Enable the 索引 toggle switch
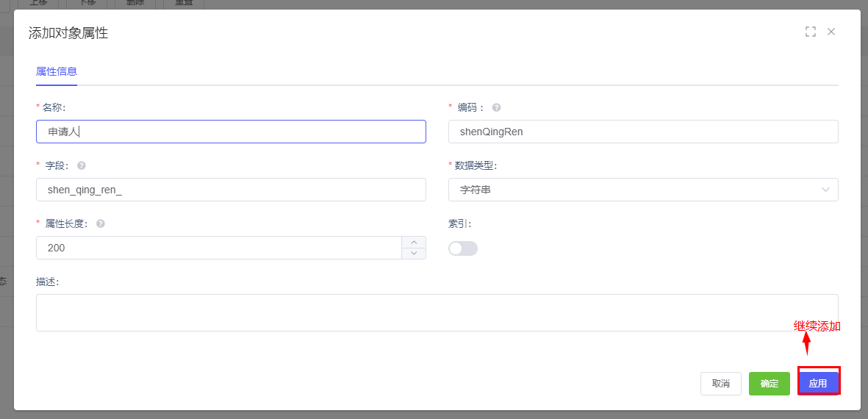Viewport: 868px width, 419px height. (x=462, y=248)
